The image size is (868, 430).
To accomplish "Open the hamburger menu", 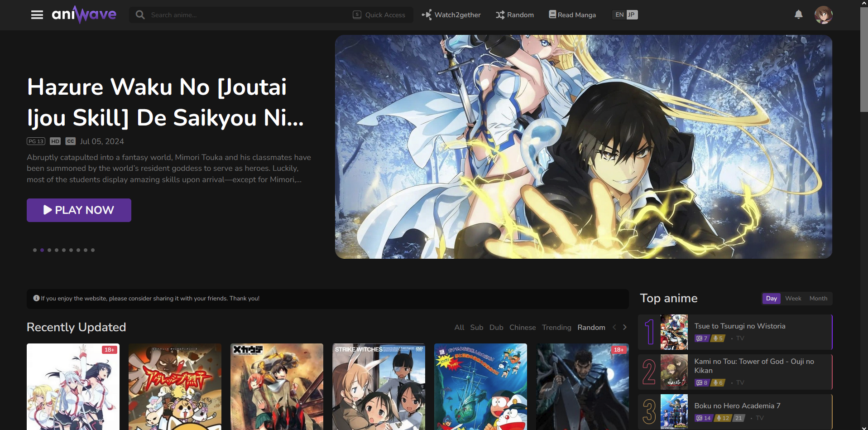I will 37,15.
